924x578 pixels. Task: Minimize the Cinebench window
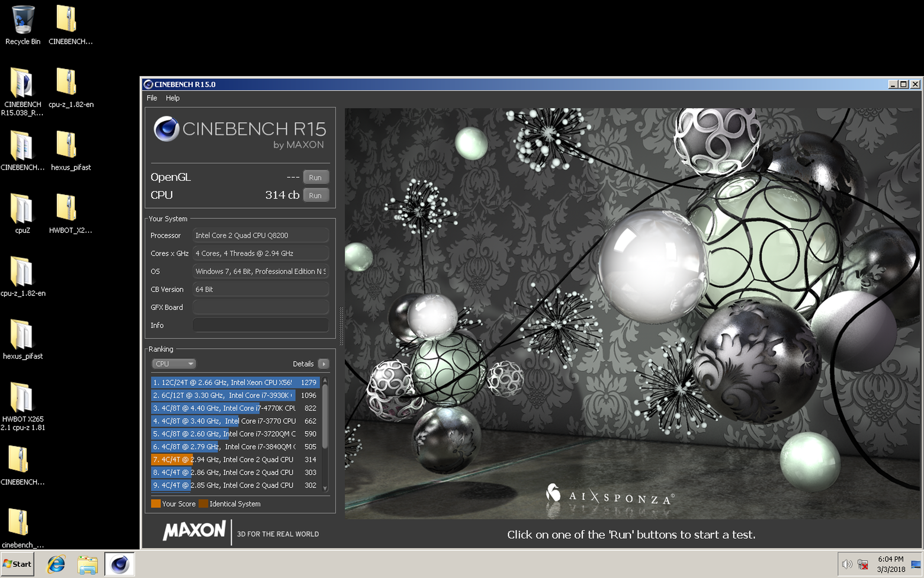(x=893, y=84)
